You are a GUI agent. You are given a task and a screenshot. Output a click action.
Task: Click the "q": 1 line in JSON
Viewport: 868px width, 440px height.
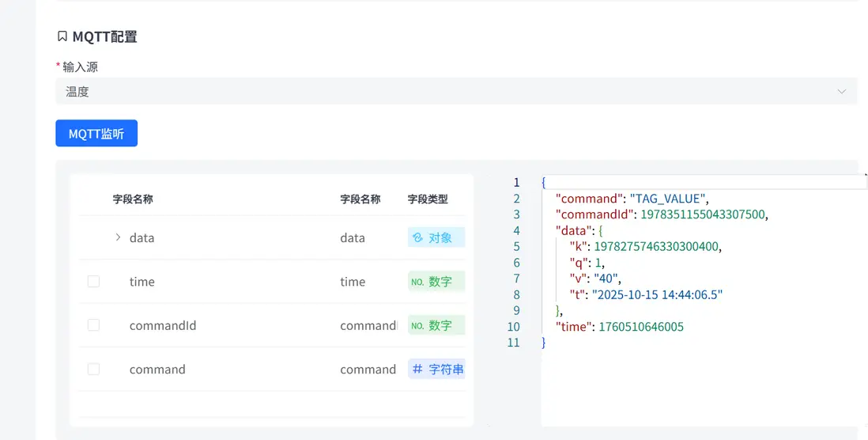click(587, 263)
